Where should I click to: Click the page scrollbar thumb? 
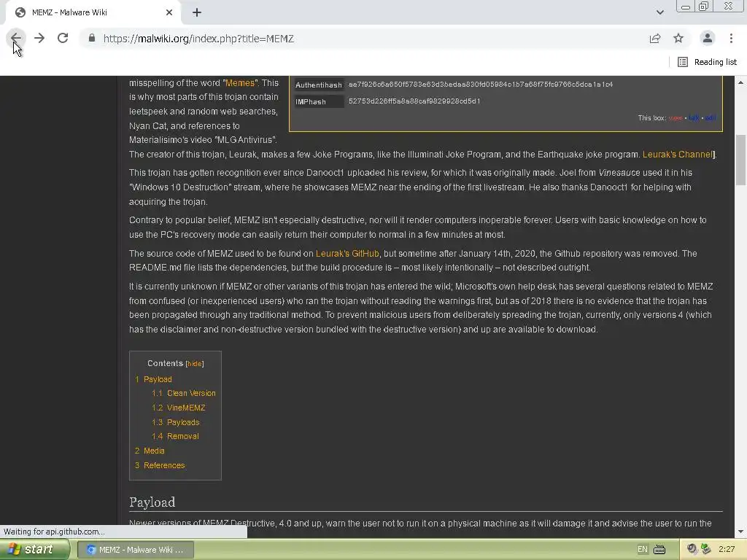point(741,160)
